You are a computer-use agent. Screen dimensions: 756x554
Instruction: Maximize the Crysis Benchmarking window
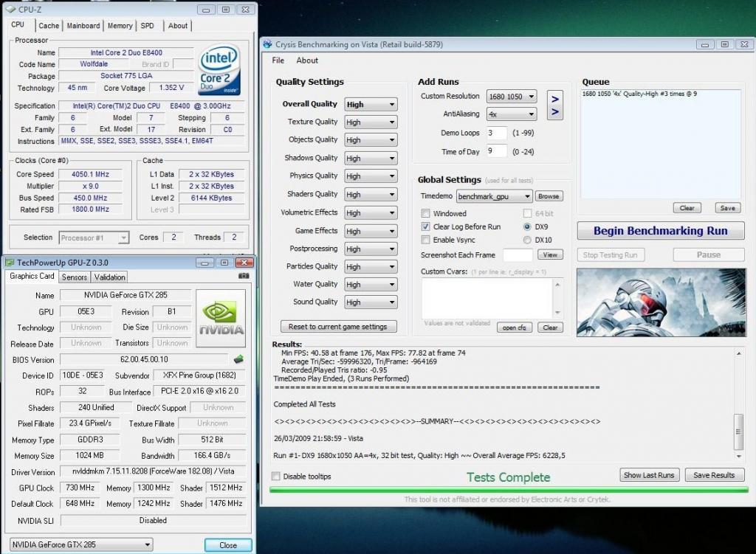coord(725,44)
